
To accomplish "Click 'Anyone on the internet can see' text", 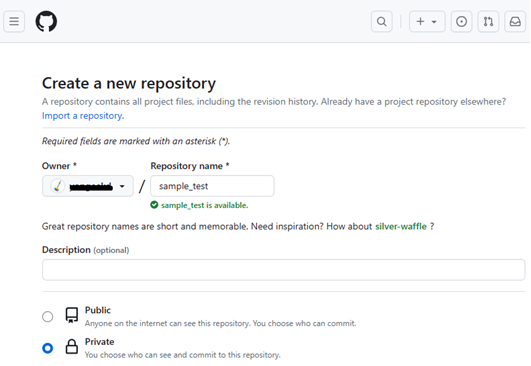I will point(220,323).
